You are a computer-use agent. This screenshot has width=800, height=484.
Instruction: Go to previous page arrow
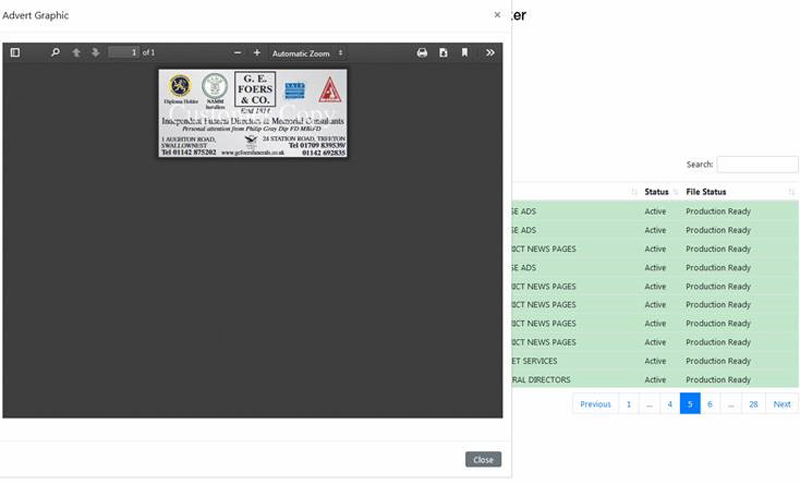point(76,53)
